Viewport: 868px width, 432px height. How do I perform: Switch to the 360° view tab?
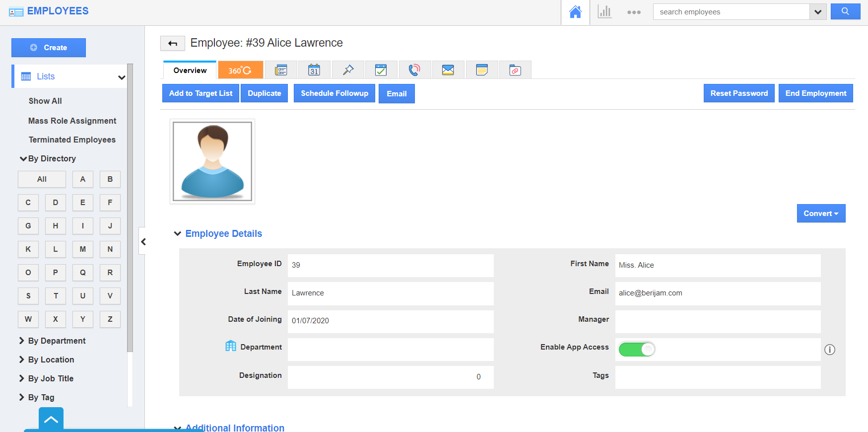pyautogui.click(x=240, y=71)
